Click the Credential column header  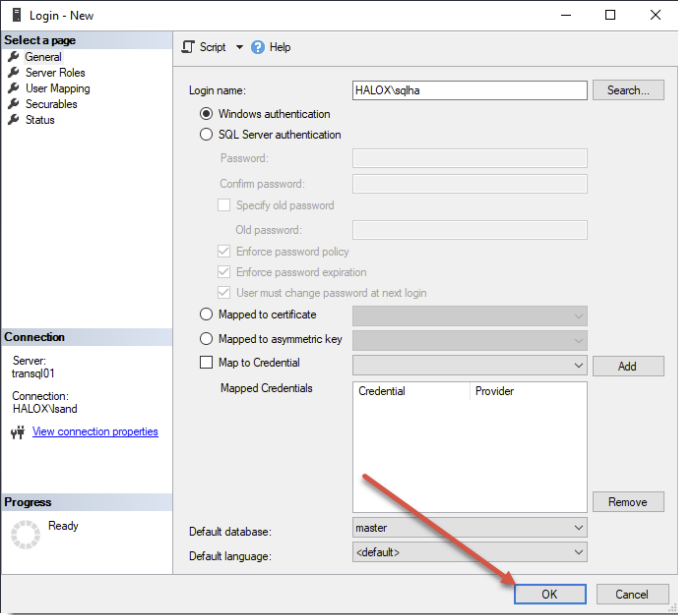[x=411, y=391]
